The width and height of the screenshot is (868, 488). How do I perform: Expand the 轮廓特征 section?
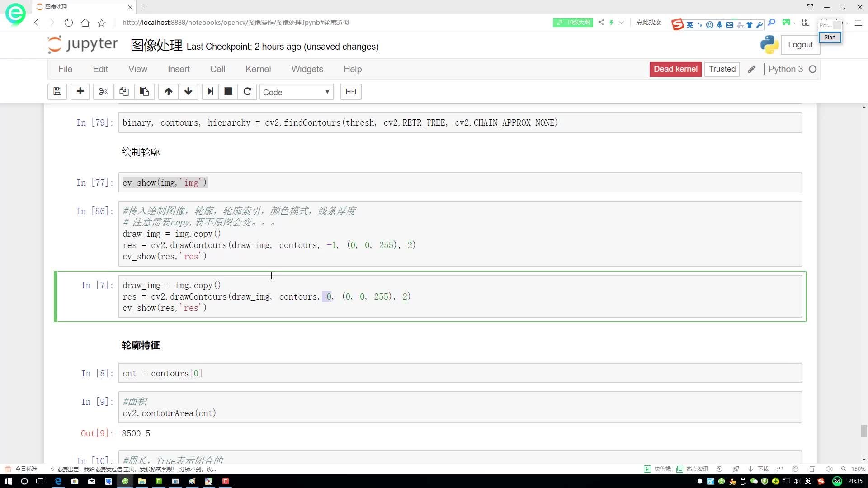tap(141, 346)
